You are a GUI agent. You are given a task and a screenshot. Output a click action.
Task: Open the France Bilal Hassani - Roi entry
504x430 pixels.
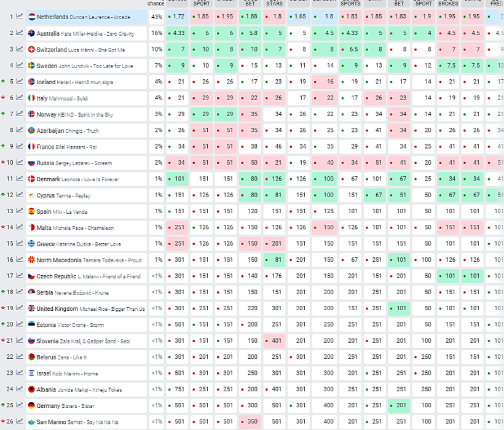tap(66, 147)
